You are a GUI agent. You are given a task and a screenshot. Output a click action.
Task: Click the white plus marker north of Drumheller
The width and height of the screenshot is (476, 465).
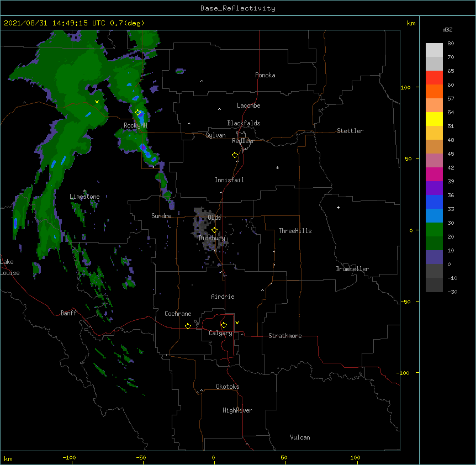[338, 207]
